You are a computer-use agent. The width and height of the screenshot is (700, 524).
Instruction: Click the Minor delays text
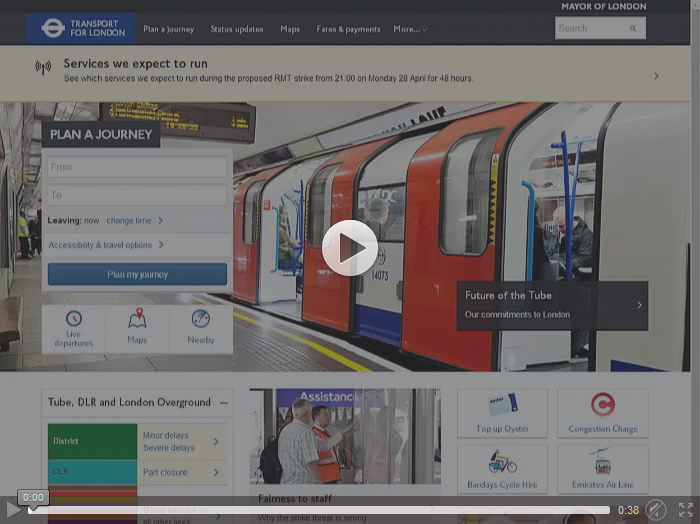pyautogui.click(x=166, y=435)
